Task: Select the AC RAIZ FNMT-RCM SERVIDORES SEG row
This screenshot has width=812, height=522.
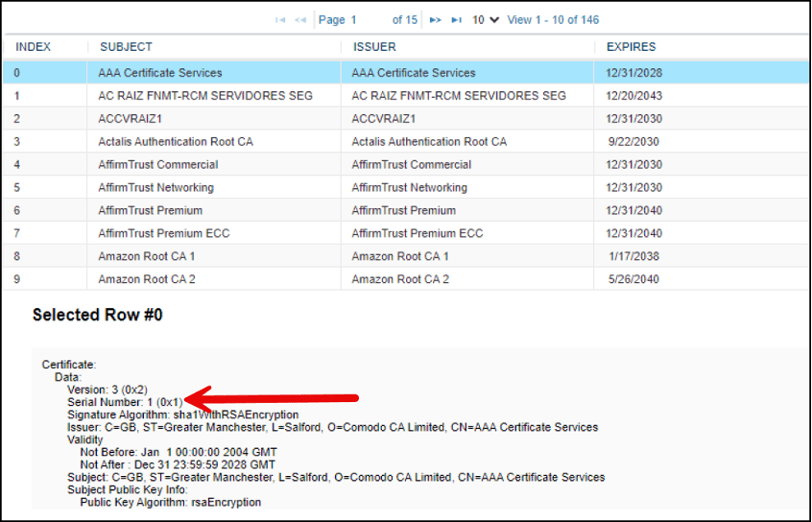Action: 406,96
